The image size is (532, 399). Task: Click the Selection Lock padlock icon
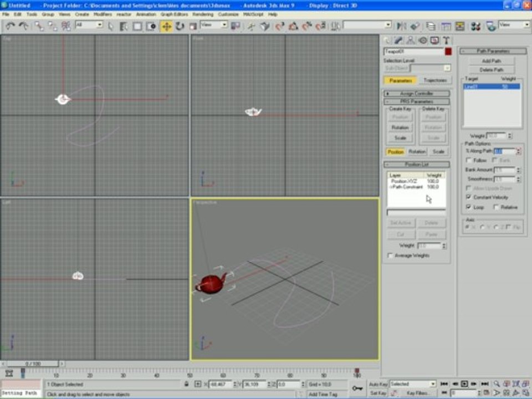[186, 384]
